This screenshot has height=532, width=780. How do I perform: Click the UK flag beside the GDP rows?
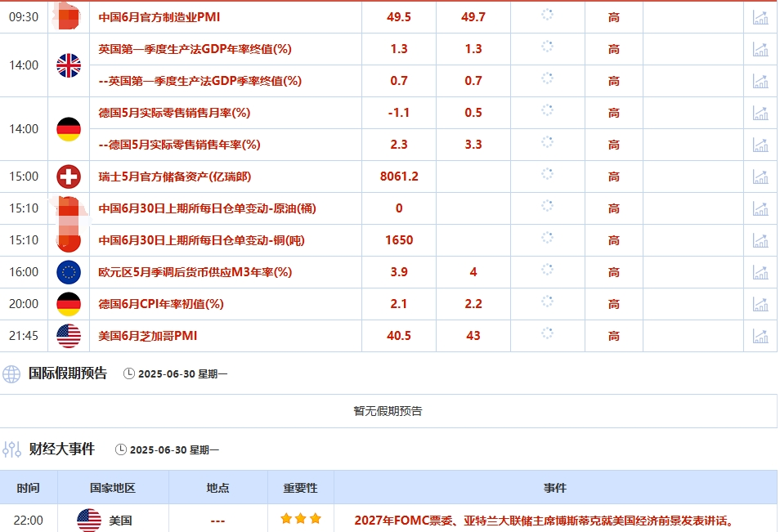[x=69, y=65]
